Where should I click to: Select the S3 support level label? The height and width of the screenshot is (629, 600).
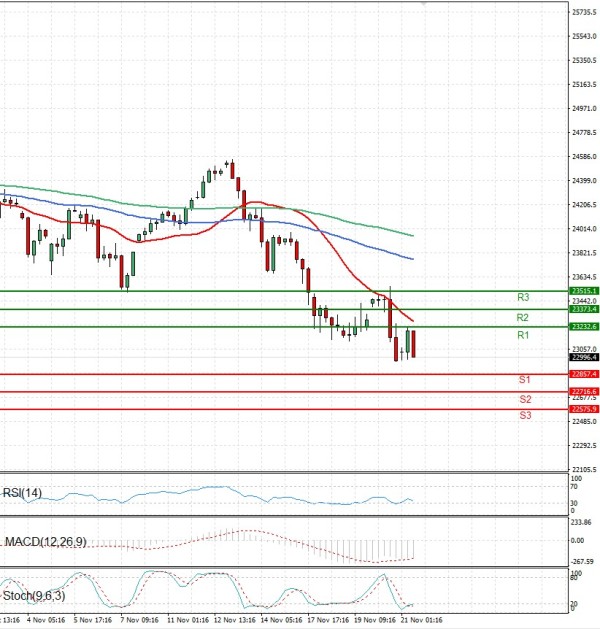524,415
